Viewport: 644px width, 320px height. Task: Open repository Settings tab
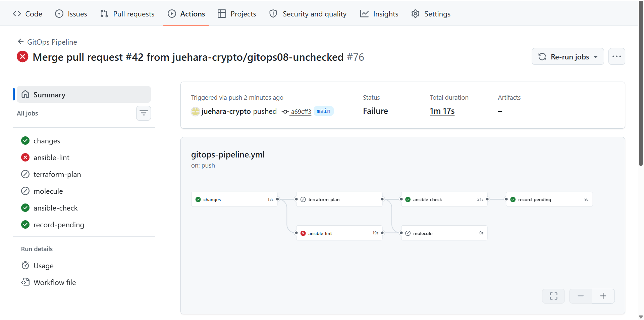(431, 14)
